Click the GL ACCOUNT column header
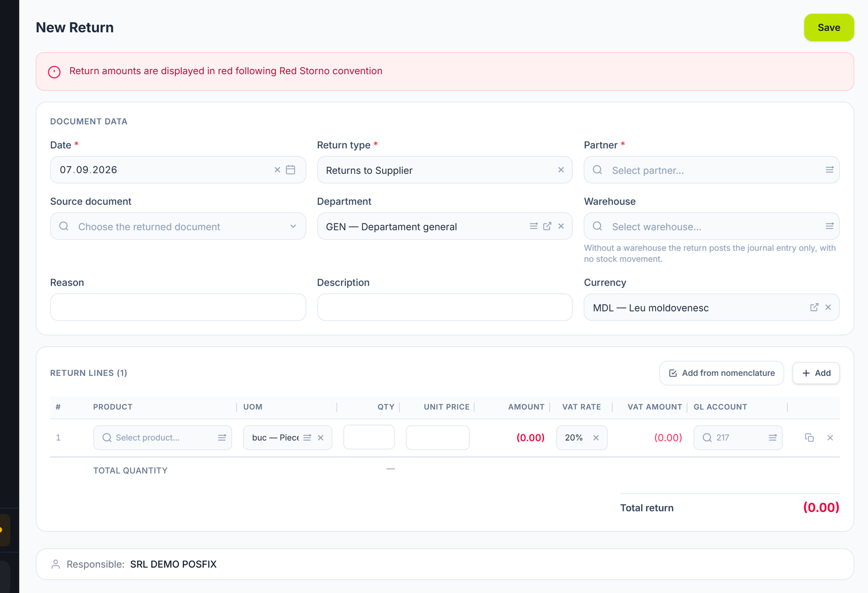This screenshot has width=868, height=593. [720, 407]
